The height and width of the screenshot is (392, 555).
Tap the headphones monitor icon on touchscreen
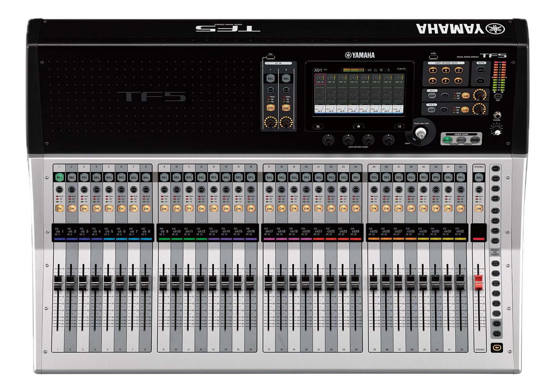(x=375, y=70)
